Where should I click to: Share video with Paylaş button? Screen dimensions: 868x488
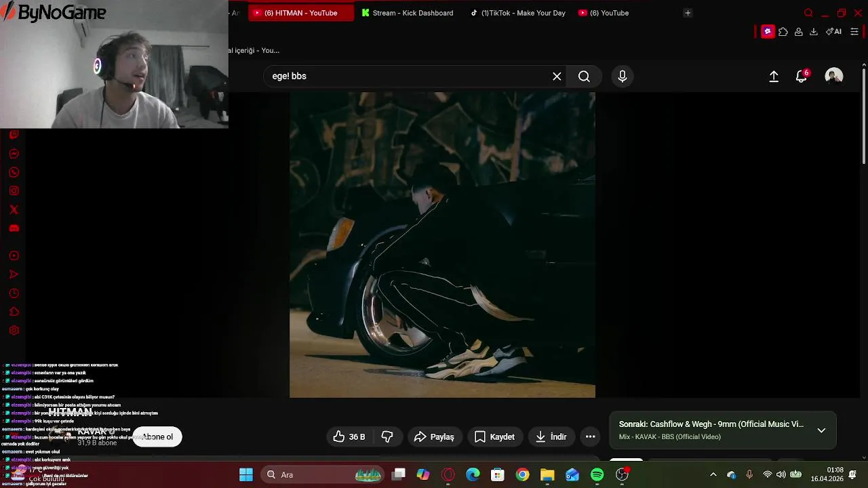(434, 437)
